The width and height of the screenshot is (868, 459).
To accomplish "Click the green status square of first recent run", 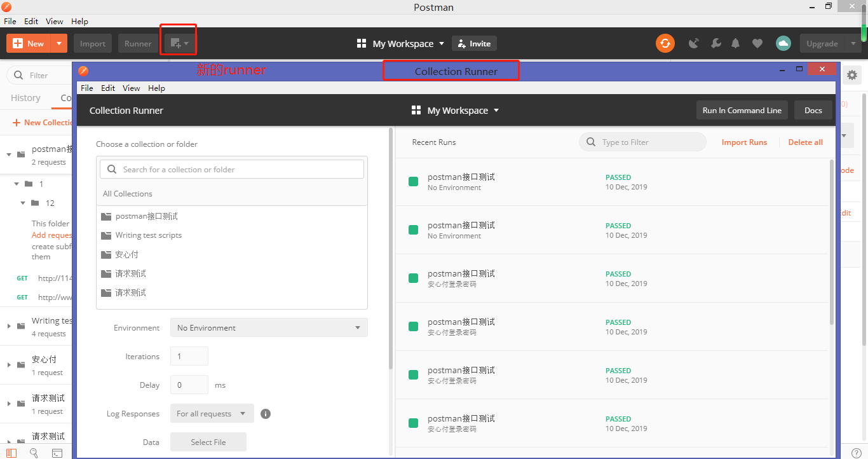I will tap(414, 182).
